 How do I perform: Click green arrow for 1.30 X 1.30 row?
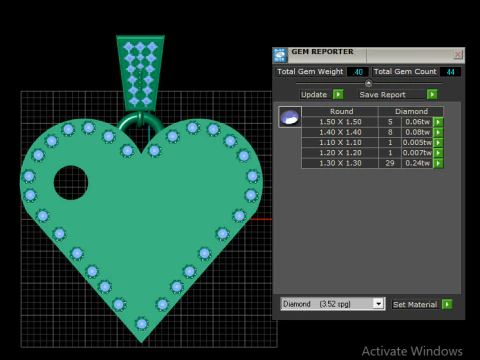click(438, 163)
